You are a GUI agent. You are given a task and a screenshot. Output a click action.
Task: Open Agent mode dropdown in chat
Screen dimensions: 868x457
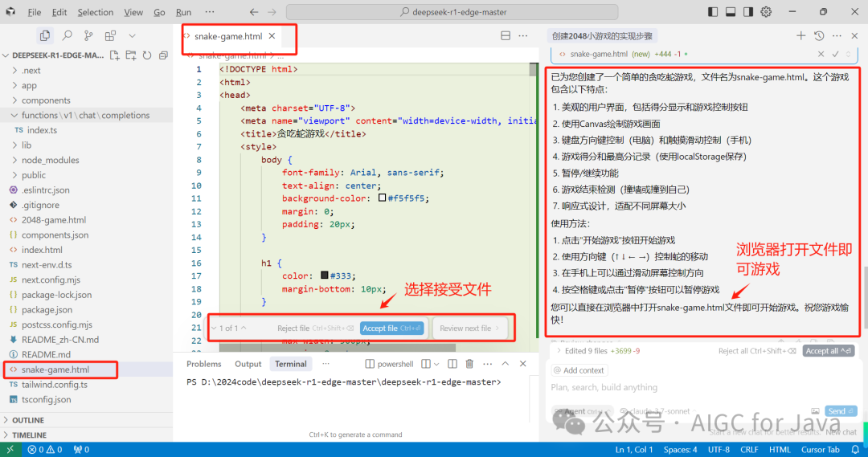583,411
